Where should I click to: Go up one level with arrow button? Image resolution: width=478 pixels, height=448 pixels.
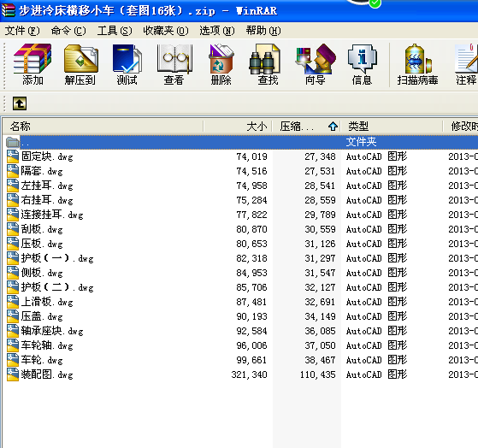tap(20, 103)
